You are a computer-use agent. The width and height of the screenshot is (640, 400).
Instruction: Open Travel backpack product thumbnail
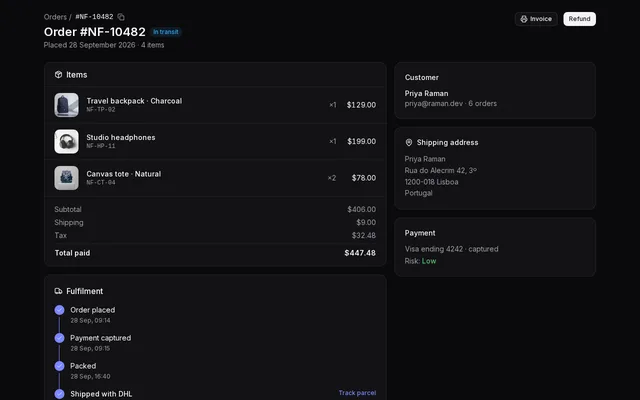coord(67,105)
